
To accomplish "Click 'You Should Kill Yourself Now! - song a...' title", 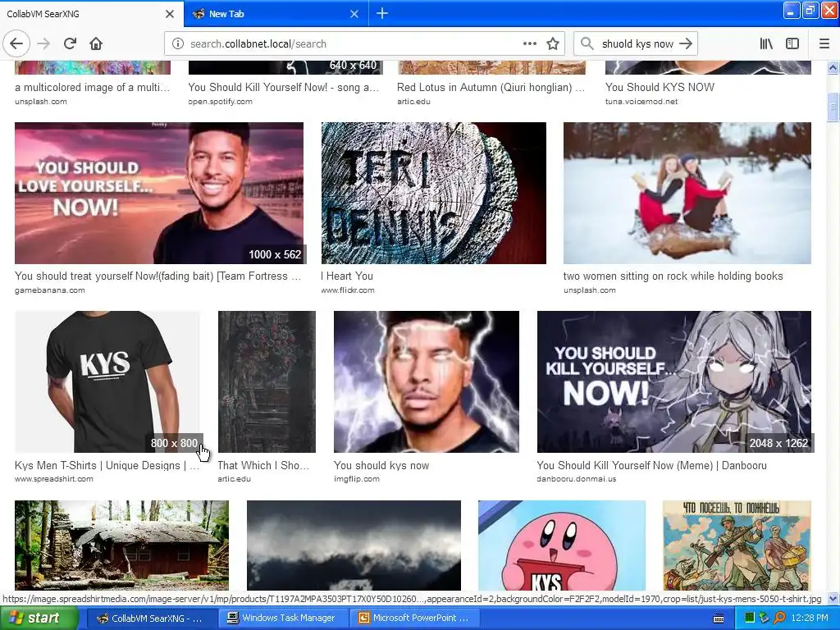I will pos(283,87).
